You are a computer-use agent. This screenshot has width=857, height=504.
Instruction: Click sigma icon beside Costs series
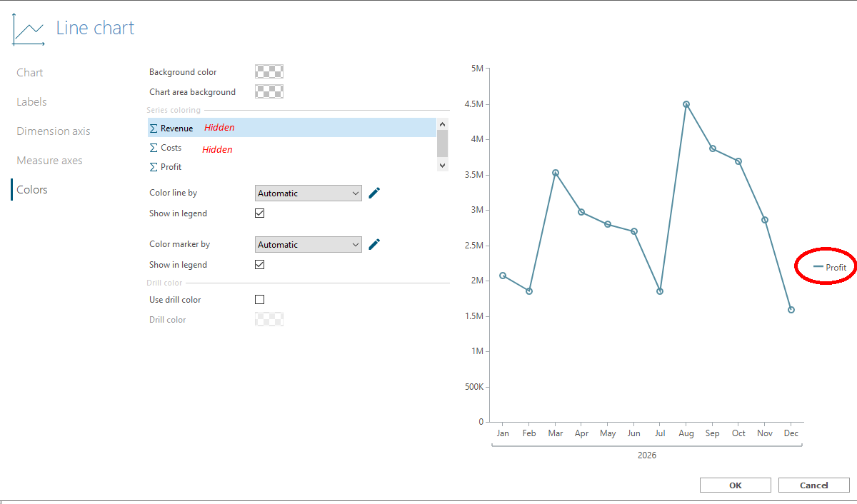[x=154, y=148]
